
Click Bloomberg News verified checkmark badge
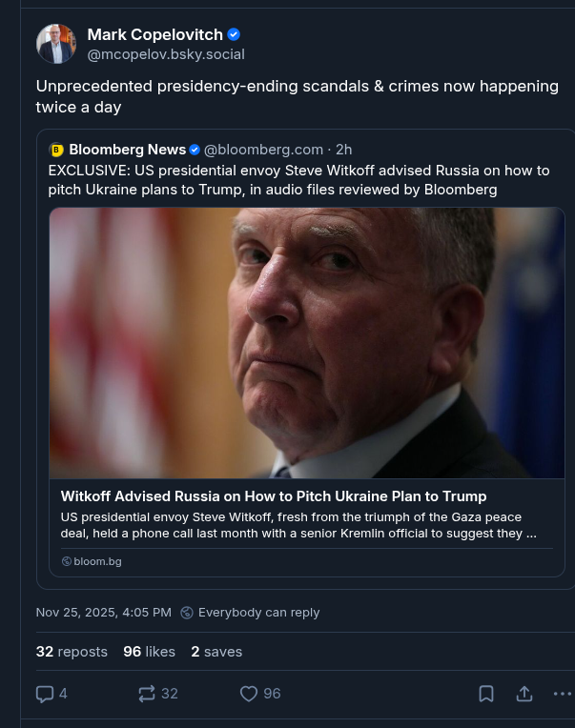pos(195,150)
